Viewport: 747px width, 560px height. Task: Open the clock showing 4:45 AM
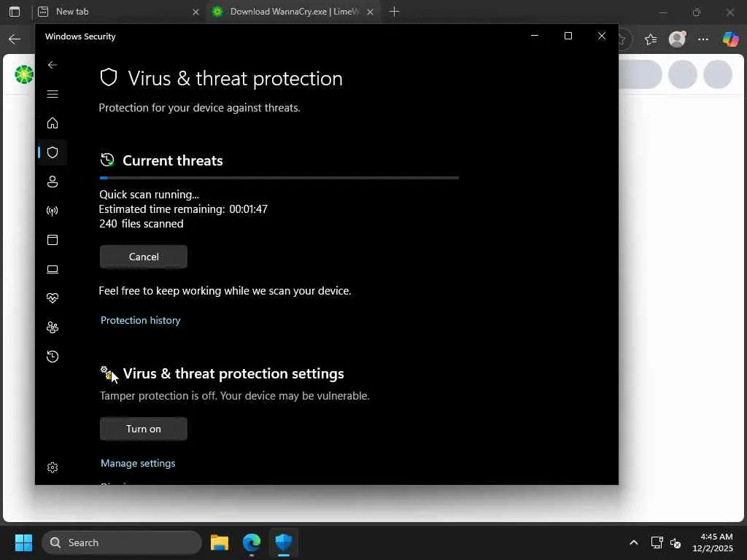713,542
